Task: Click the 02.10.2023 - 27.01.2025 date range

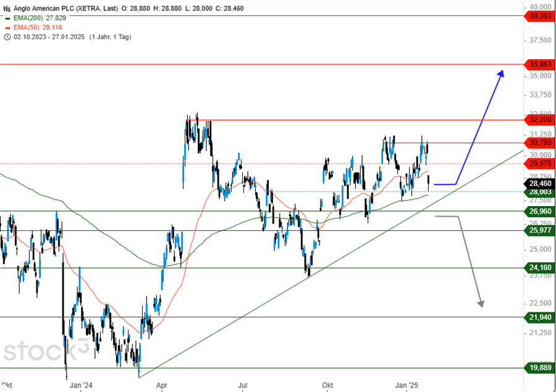Action: coord(49,37)
